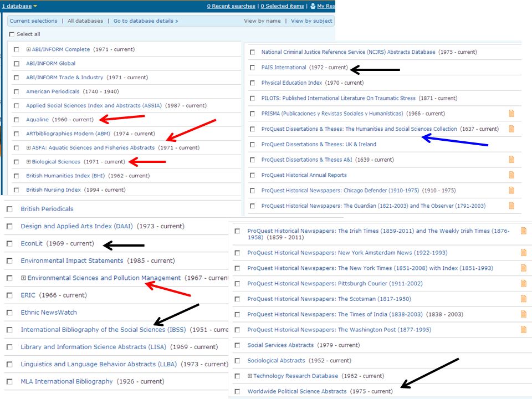Open 0 Selected items link
Screen dimensions: 532x399
[x=282, y=6]
